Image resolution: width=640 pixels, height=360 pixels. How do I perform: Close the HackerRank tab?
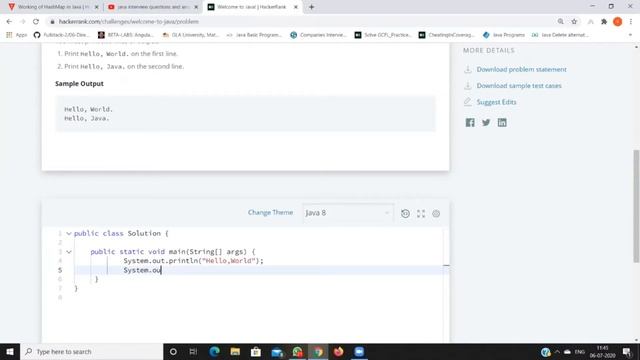(296, 7)
